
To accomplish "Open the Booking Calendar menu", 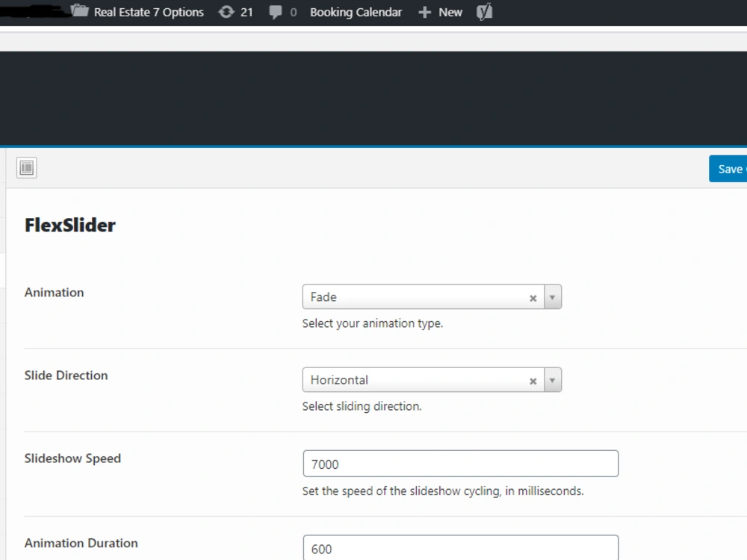I will click(x=356, y=13).
